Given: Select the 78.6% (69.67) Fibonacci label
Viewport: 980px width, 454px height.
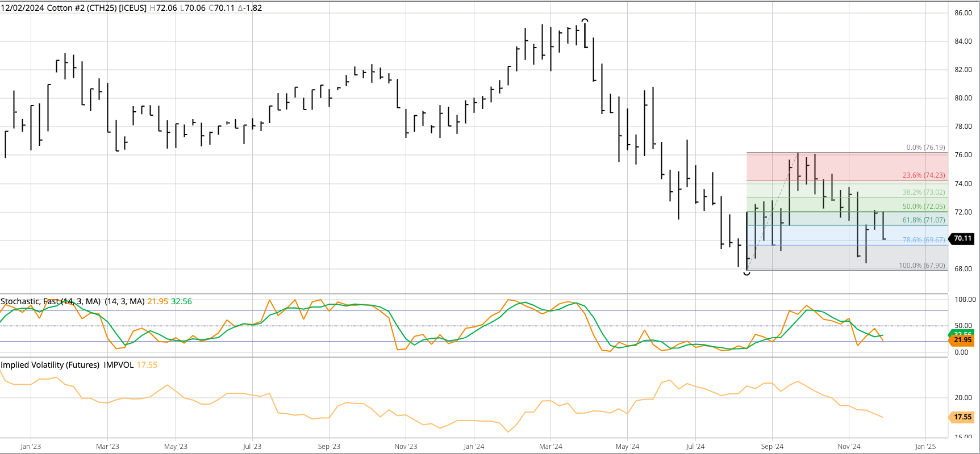Looking at the screenshot, I should point(924,240).
